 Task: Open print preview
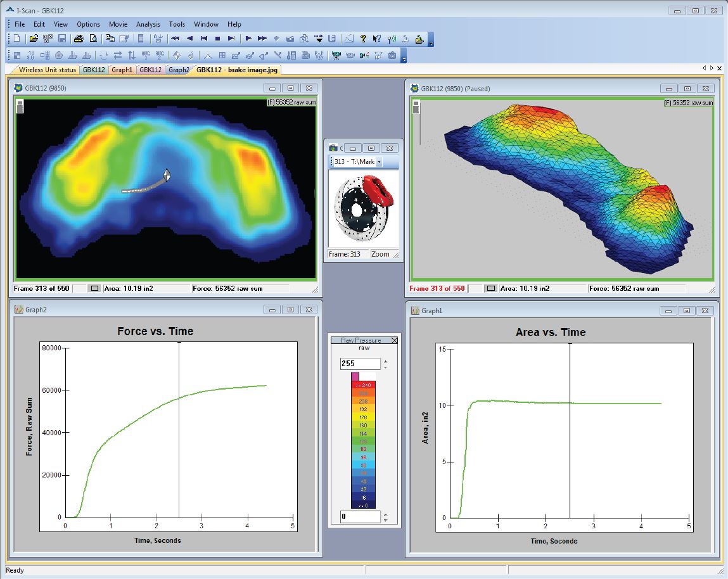[x=93, y=38]
